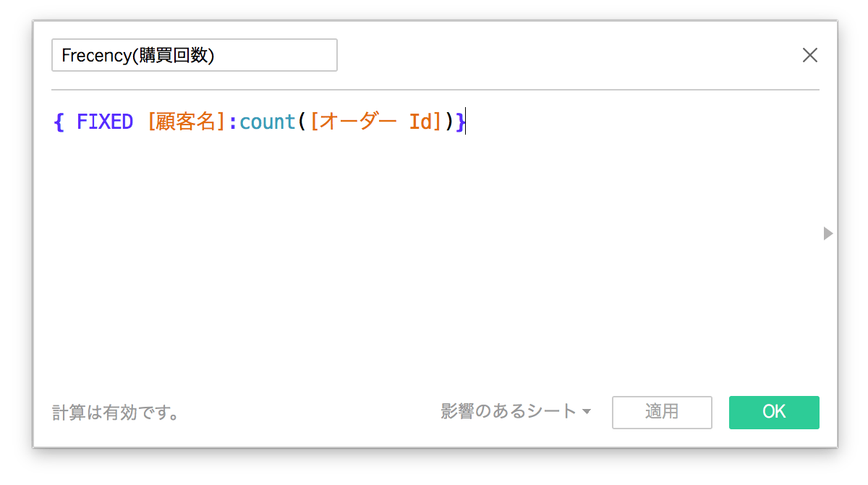Place cursor on the [顧客名] field reference
The width and height of the screenshot is (868, 485).
187,122
